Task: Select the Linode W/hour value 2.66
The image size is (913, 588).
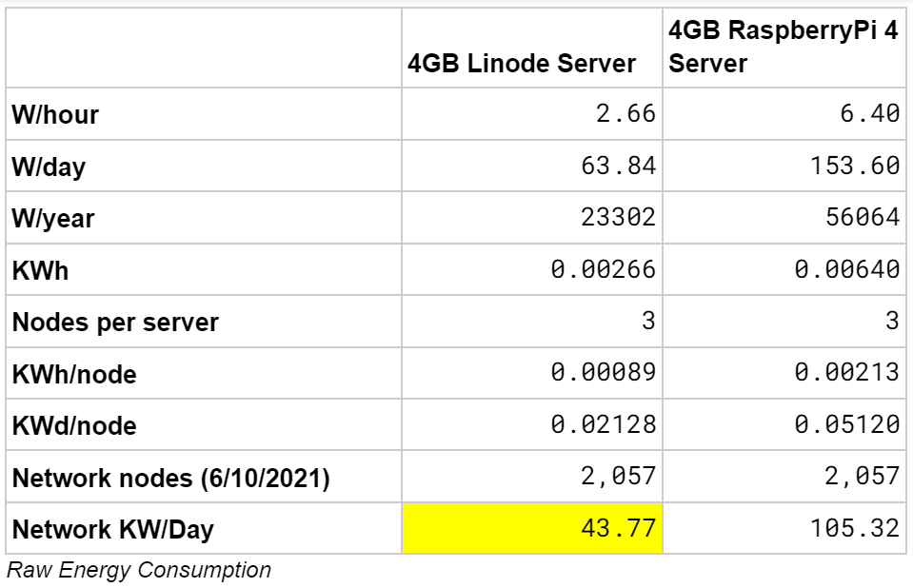Action: [625, 113]
